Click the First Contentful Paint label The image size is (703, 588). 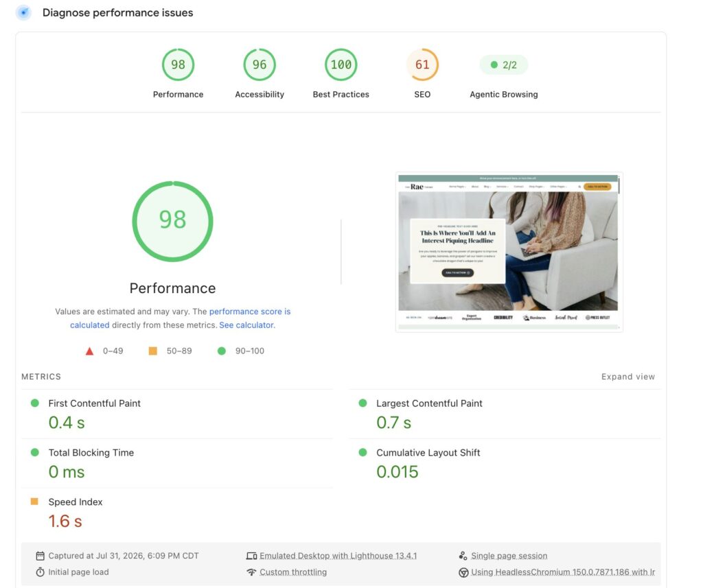94,403
